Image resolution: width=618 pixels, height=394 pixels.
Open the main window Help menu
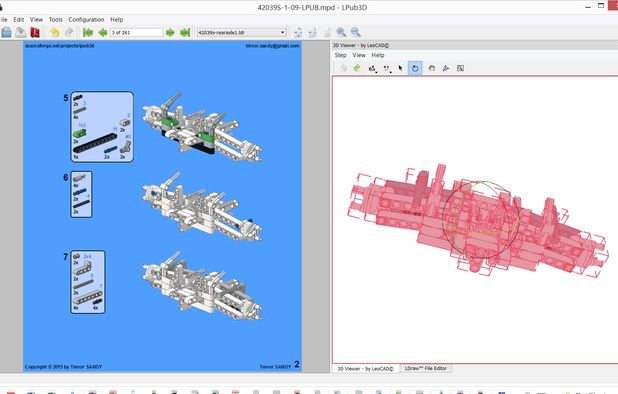(117, 19)
